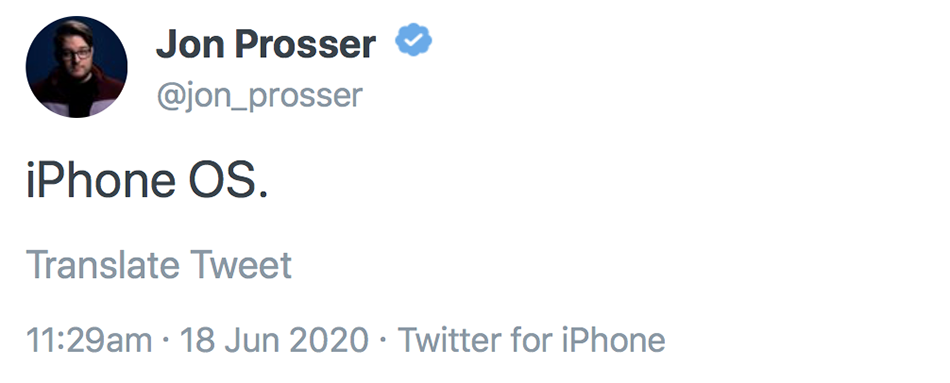Click the word 'Jon' in the display name
Screen dimensions: 950x383
pyautogui.click(x=188, y=44)
